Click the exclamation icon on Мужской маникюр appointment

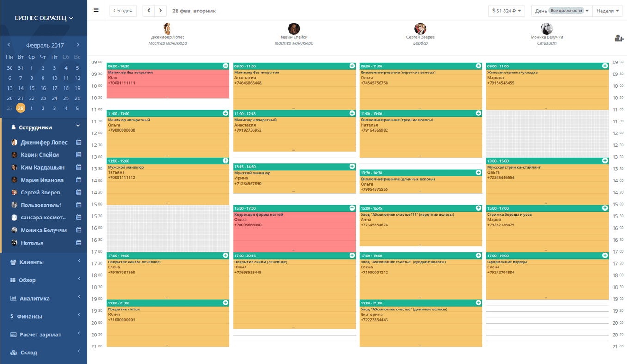point(225,160)
